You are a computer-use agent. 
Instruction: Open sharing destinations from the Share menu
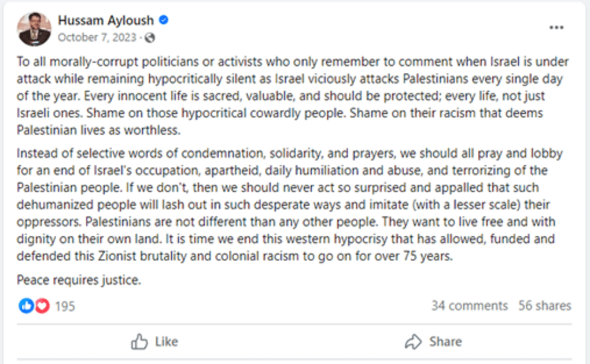click(434, 341)
